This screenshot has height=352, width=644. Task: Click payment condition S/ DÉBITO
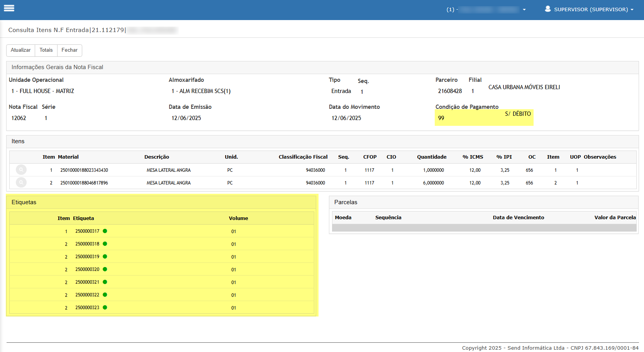(x=518, y=114)
